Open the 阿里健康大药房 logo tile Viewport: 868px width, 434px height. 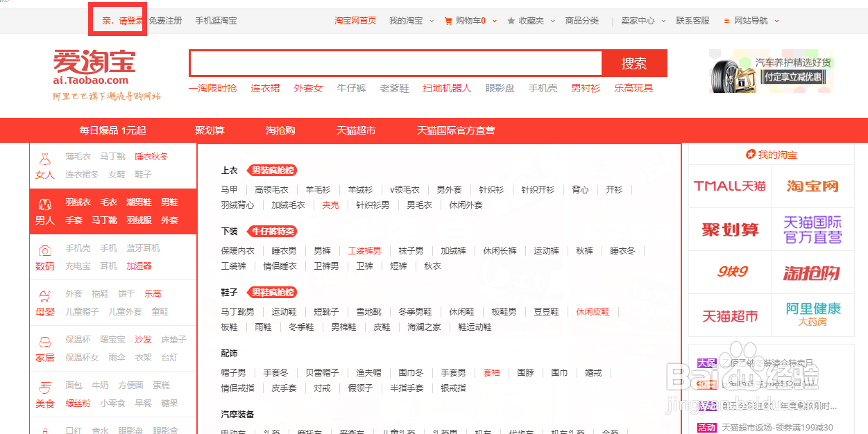coord(812,315)
